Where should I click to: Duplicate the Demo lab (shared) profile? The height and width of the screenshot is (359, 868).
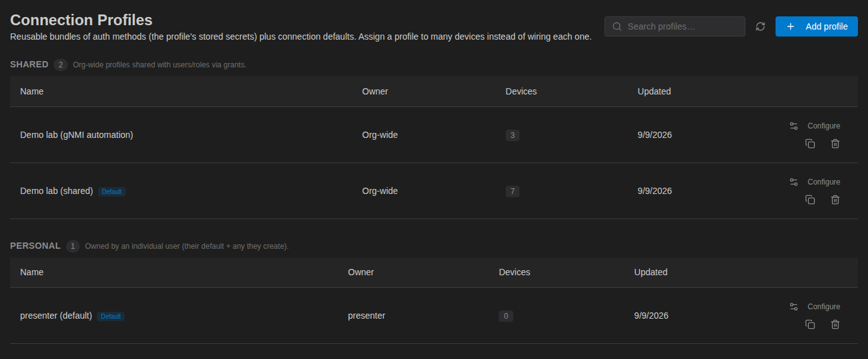(x=810, y=200)
